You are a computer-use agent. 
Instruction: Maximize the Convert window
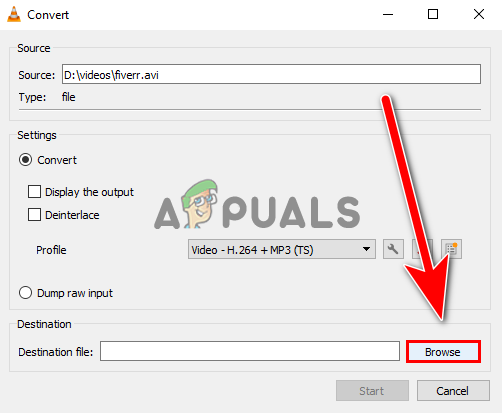pos(433,14)
